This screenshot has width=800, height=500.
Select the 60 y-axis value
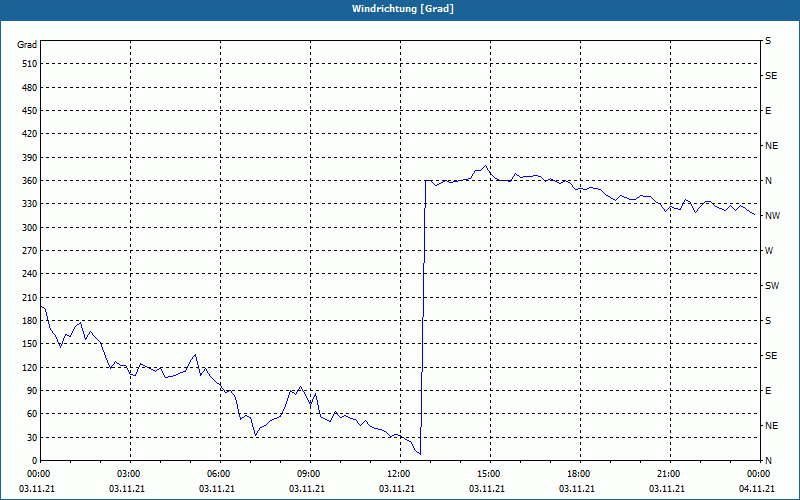(32, 414)
